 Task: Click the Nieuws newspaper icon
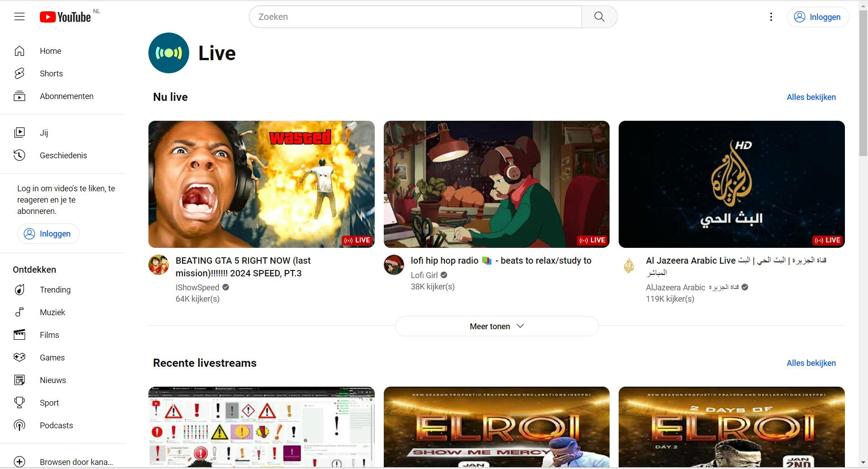tap(19, 380)
